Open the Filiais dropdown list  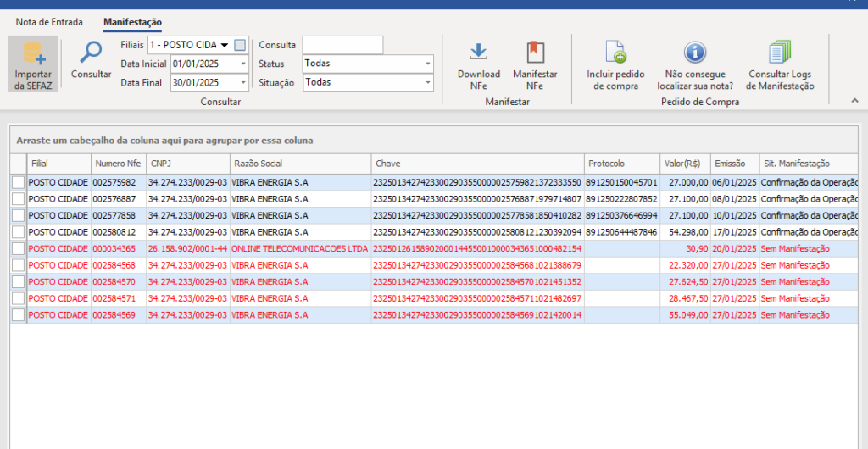coord(225,45)
